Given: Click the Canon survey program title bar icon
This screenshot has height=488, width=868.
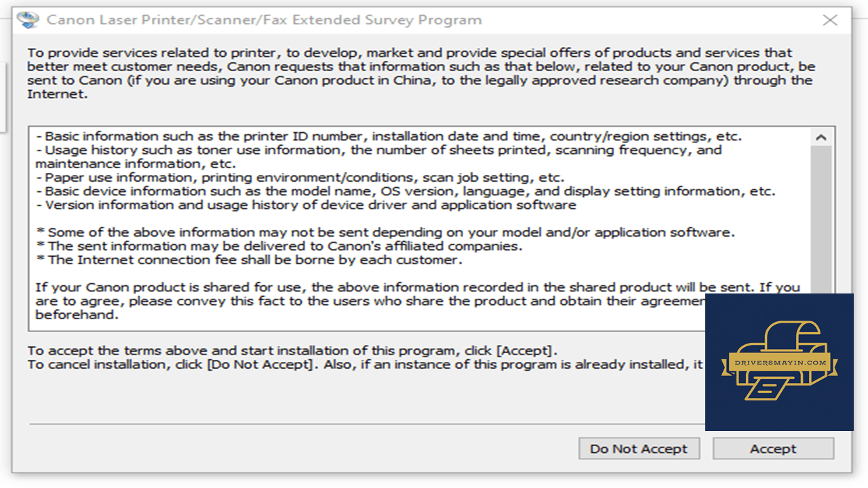Looking at the screenshot, I should (x=28, y=20).
